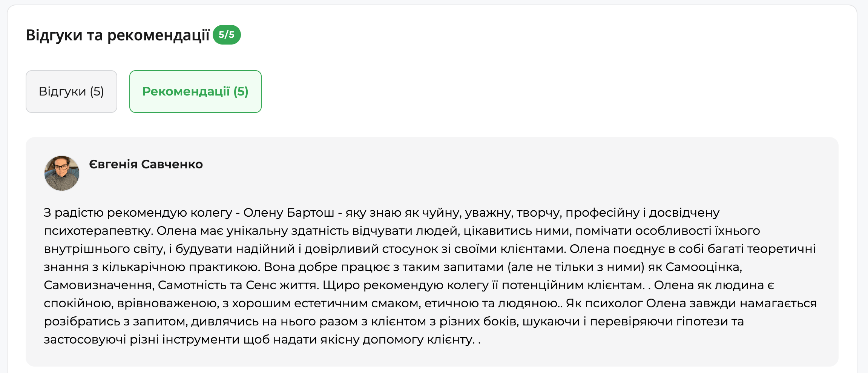Click the reviewer name Євгенія Савченко
868x373 pixels.
tap(146, 164)
